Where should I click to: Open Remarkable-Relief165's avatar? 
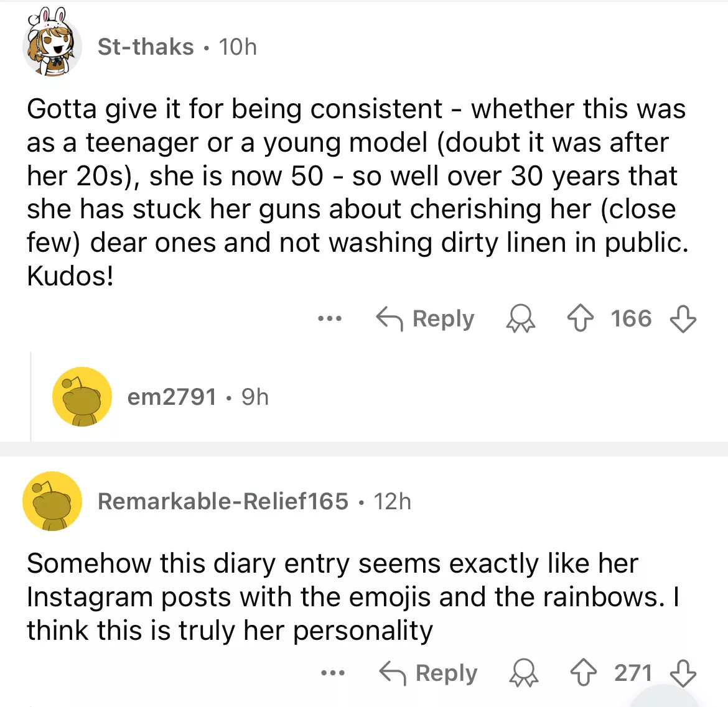pyautogui.click(x=52, y=501)
